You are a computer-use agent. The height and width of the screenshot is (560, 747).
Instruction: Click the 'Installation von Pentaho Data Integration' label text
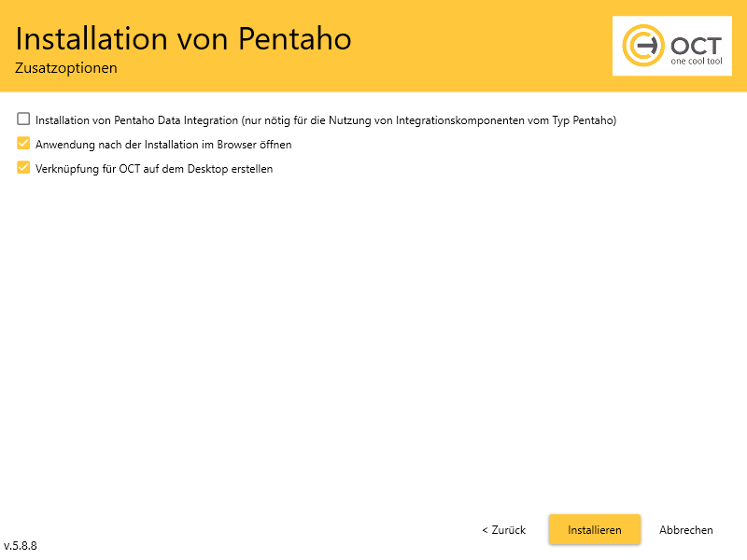tap(136, 120)
